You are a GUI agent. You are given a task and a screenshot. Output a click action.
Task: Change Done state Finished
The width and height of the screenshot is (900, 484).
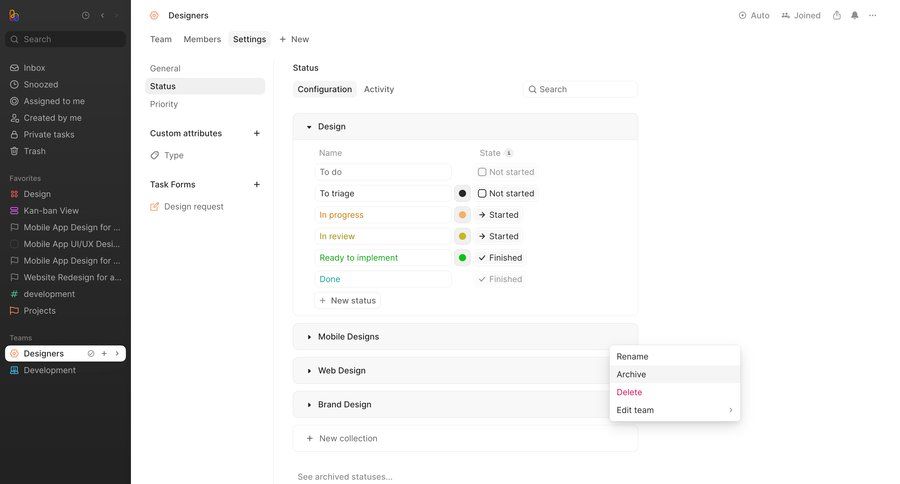coord(500,279)
